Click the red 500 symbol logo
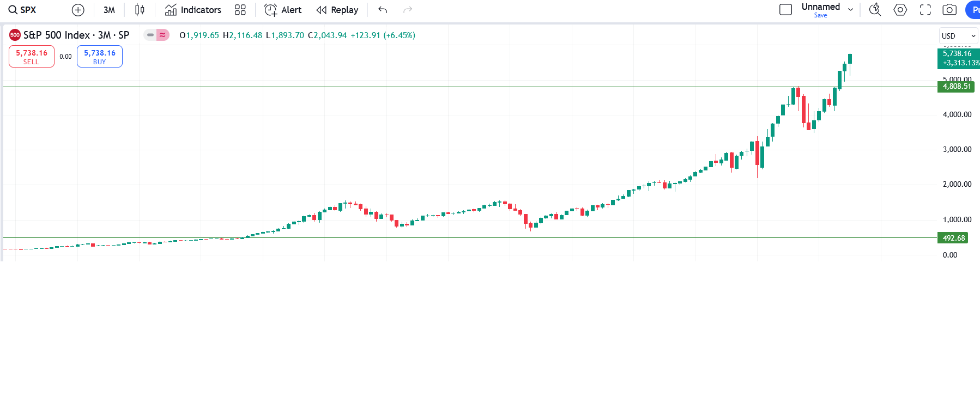Screen dimensions: 980x410 (x=15, y=35)
